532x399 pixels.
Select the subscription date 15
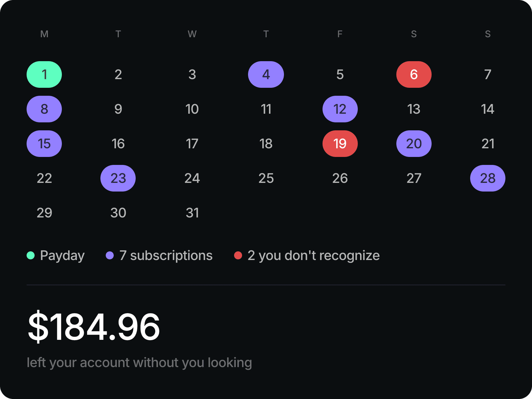click(x=44, y=144)
